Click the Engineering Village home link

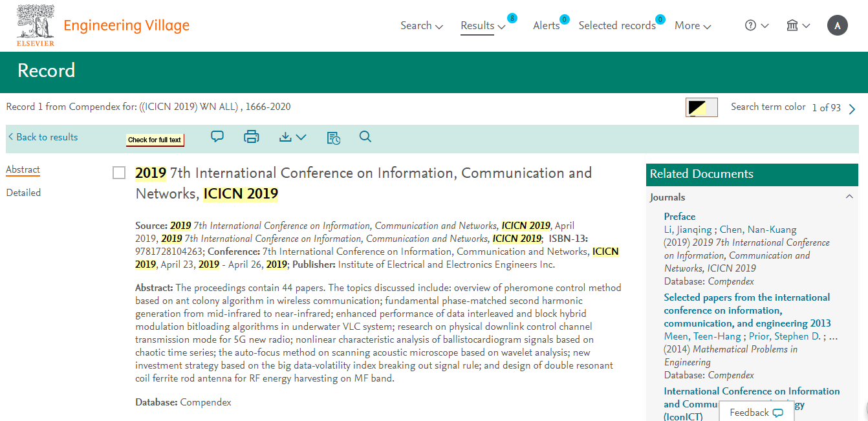(127, 26)
